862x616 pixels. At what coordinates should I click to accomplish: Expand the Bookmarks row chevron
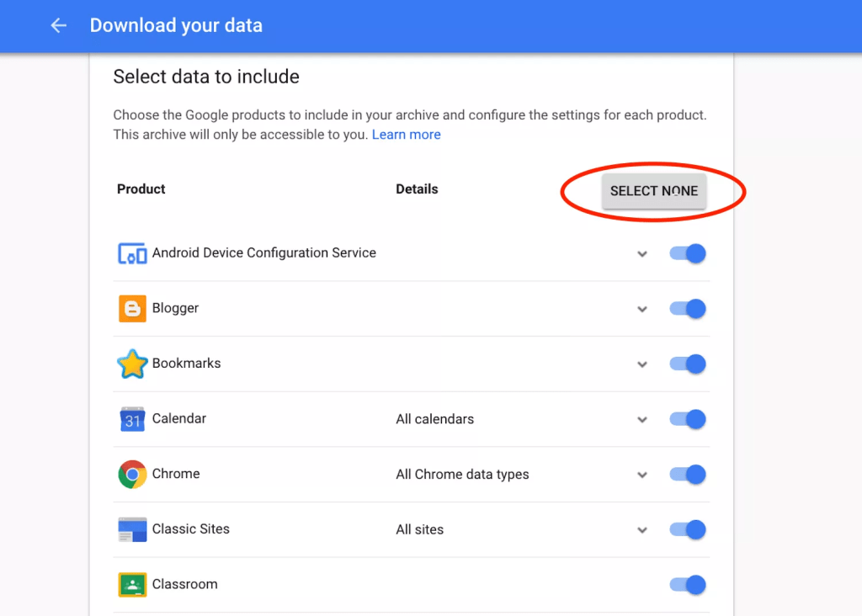tap(642, 364)
